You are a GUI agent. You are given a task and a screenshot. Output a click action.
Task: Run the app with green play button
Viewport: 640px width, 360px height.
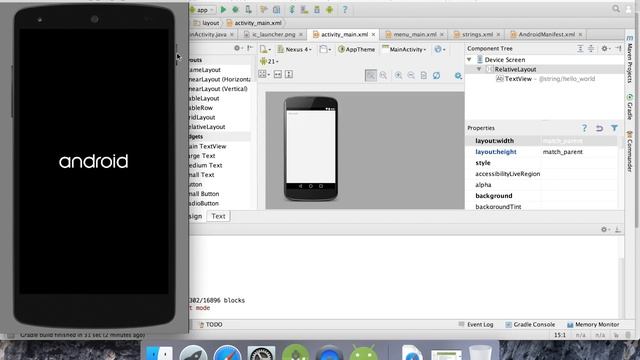223,9
